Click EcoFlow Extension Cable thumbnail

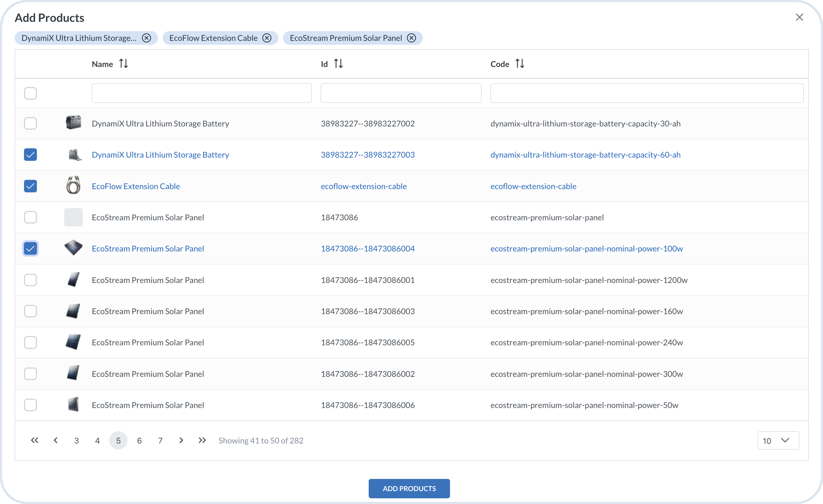pyautogui.click(x=73, y=186)
